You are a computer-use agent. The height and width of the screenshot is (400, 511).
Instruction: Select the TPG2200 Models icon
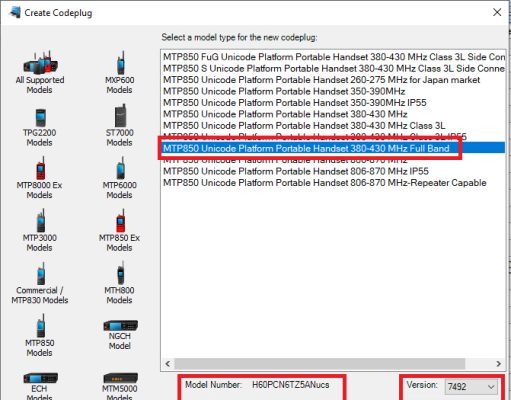click(x=40, y=117)
